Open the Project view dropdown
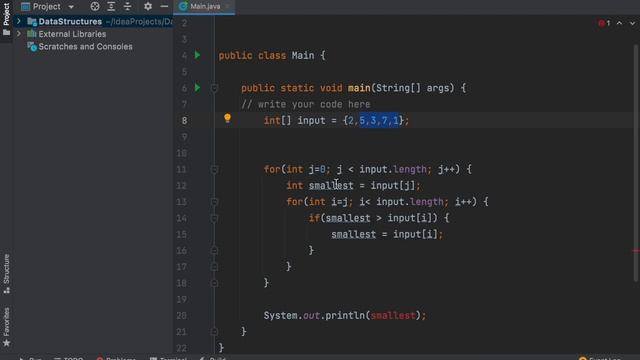The width and height of the screenshot is (640, 360). (71, 7)
